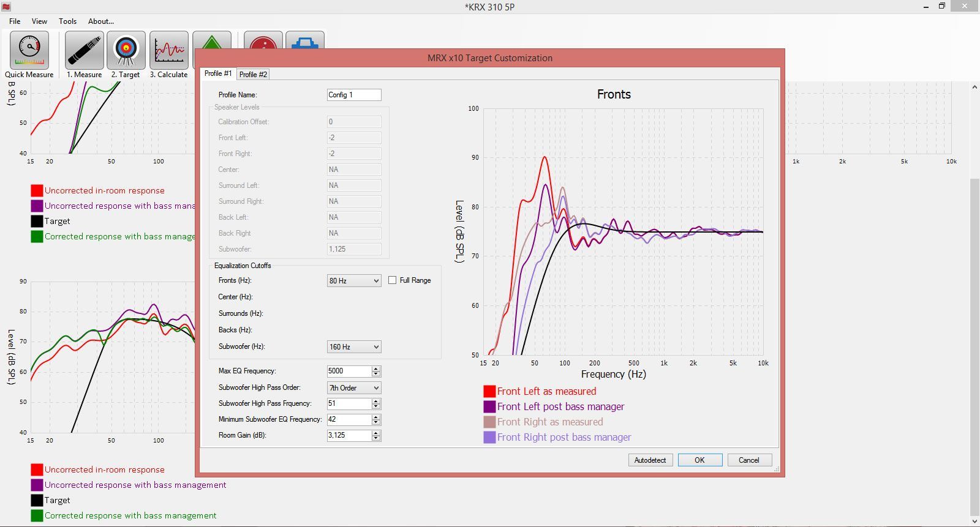The height and width of the screenshot is (527, 980).
Task: Click the Front Left level field
Action: click(354, 138)
